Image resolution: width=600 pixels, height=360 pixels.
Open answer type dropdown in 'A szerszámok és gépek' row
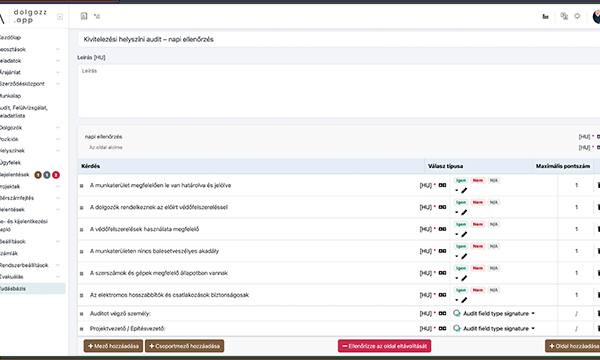[x=457, y=278]
